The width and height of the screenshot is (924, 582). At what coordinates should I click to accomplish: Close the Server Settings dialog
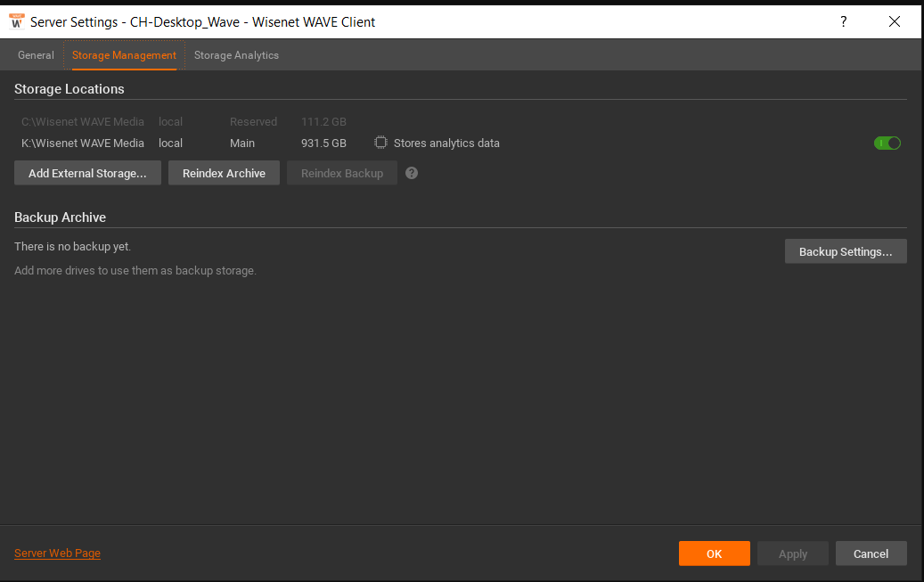pos(894,21)
